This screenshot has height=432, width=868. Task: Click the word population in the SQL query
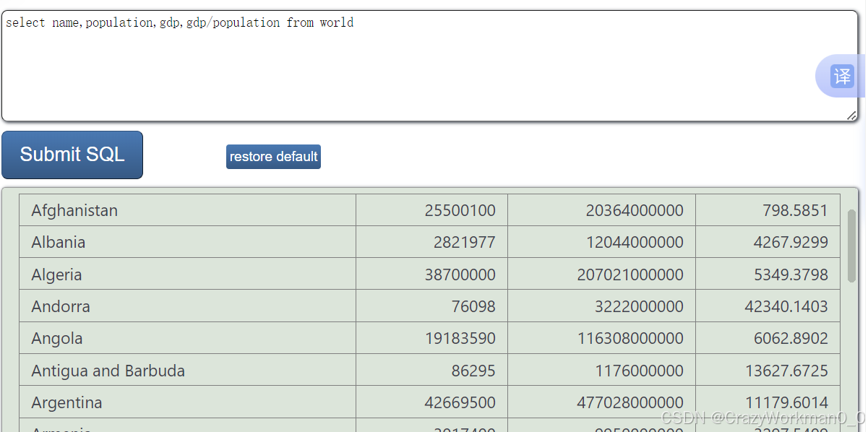coord(119,22)
